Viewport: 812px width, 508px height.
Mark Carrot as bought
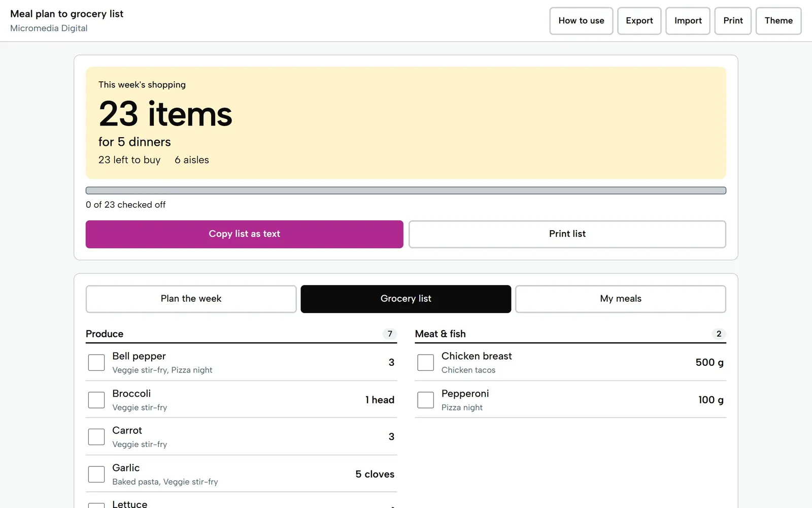point(96,437)
